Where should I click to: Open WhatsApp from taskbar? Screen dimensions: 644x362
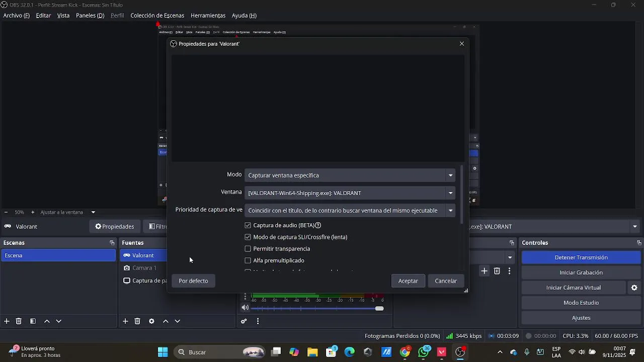(424, 352)
